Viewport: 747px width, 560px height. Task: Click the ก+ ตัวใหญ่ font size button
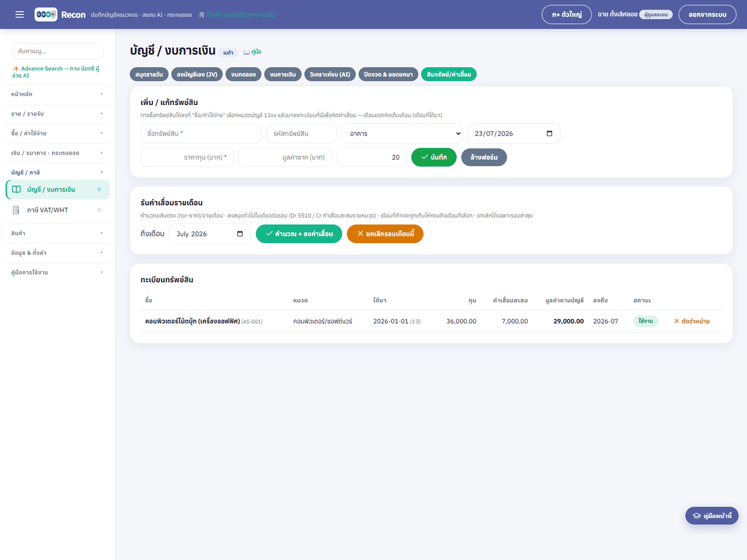click(567, 14)
